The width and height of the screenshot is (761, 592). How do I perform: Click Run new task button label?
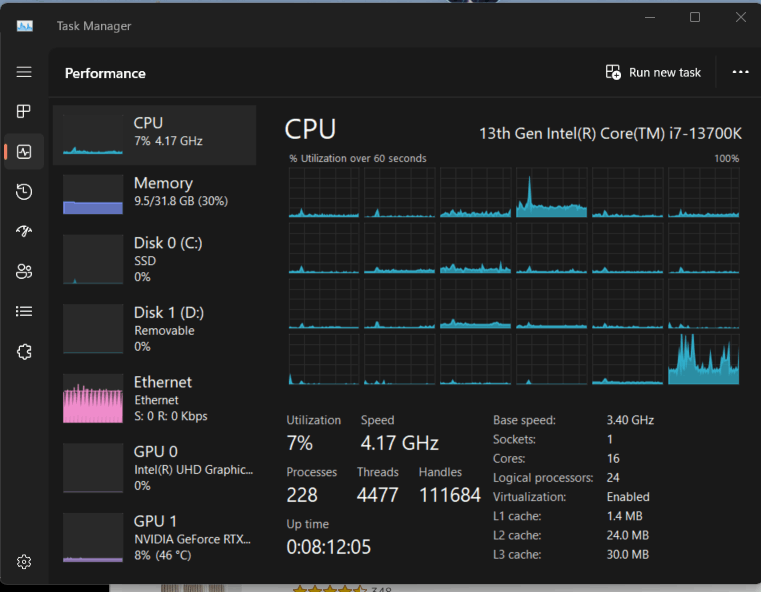(x=664, y=73)
